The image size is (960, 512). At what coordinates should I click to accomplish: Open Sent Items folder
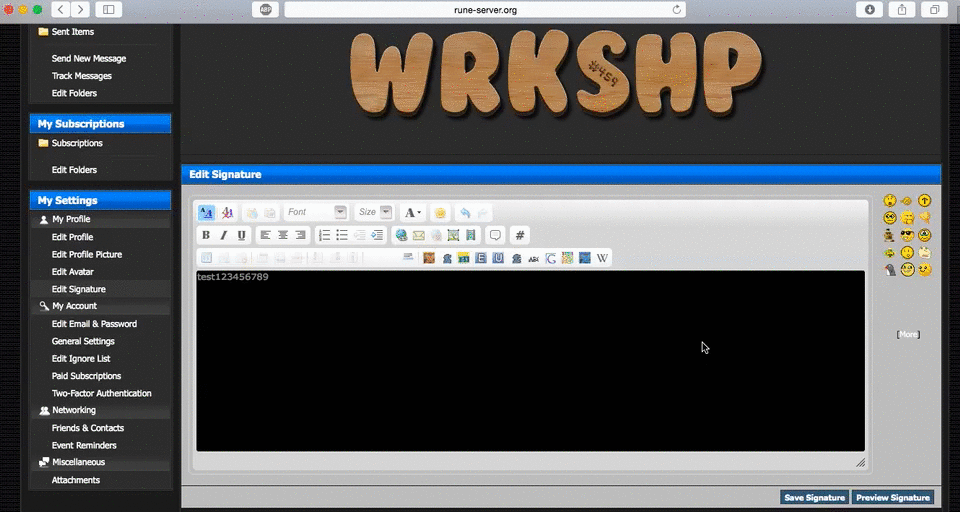(73, 32)
